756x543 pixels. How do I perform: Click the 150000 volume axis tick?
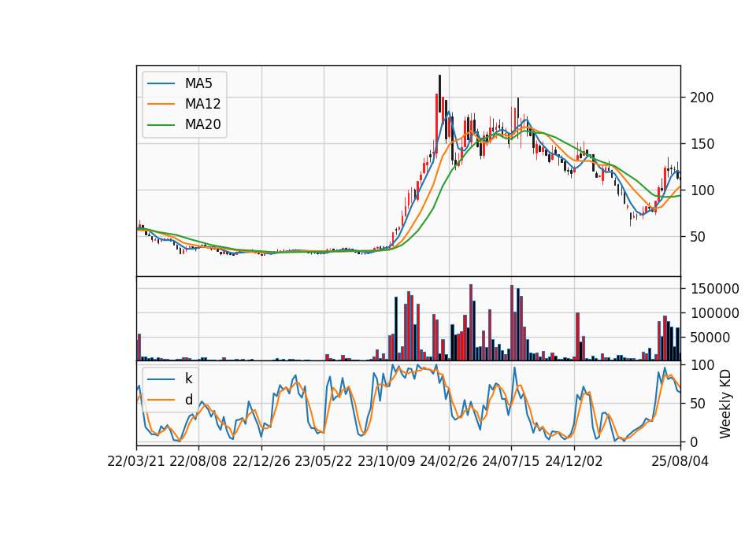pyautogui.click(x=714, y=289)
